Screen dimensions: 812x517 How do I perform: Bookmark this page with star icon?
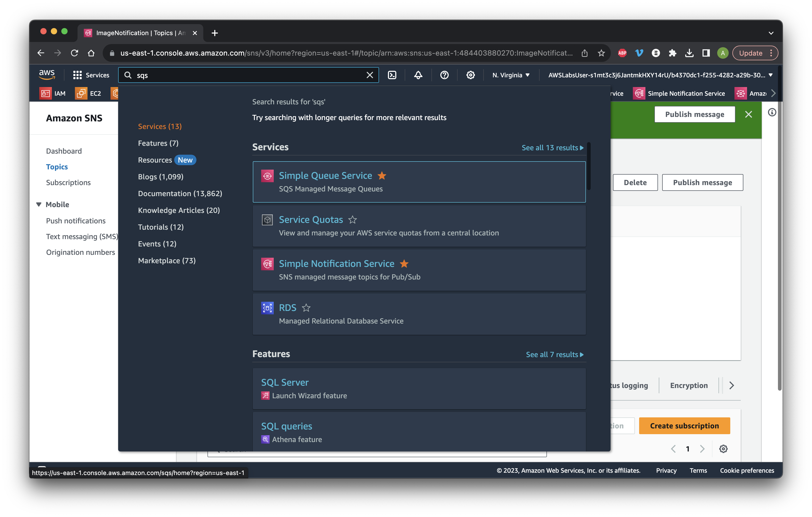pyautogui.click(x=601, y=53)
